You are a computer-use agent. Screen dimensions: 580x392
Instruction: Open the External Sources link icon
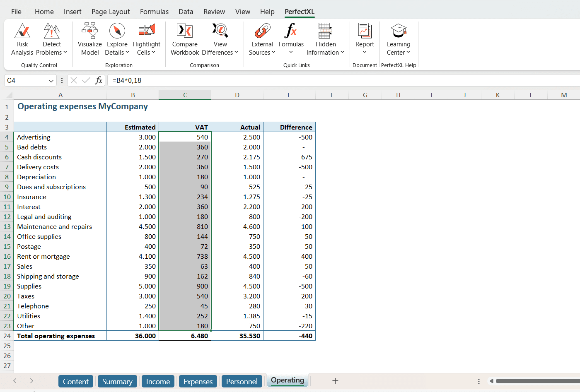(x=262, y=31)
